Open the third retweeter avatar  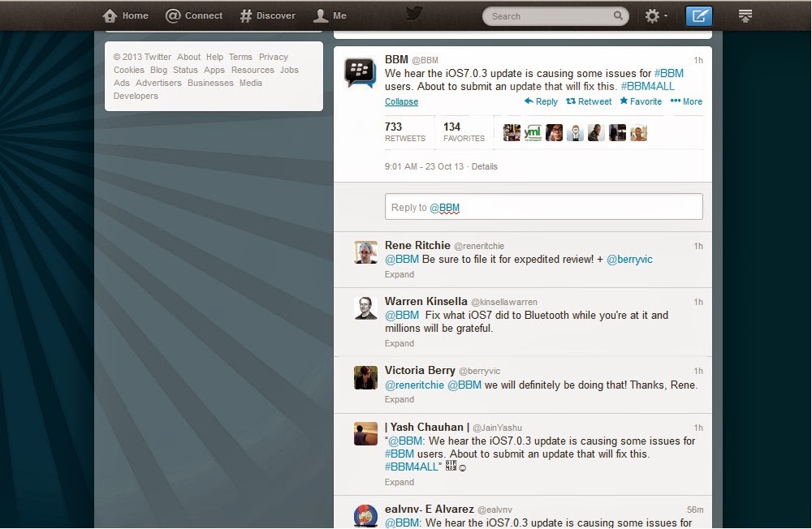[554, 133]
